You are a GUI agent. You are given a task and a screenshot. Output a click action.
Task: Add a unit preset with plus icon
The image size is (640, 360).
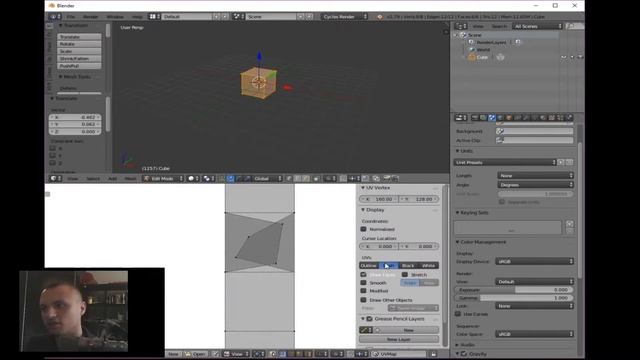[562, 162]
